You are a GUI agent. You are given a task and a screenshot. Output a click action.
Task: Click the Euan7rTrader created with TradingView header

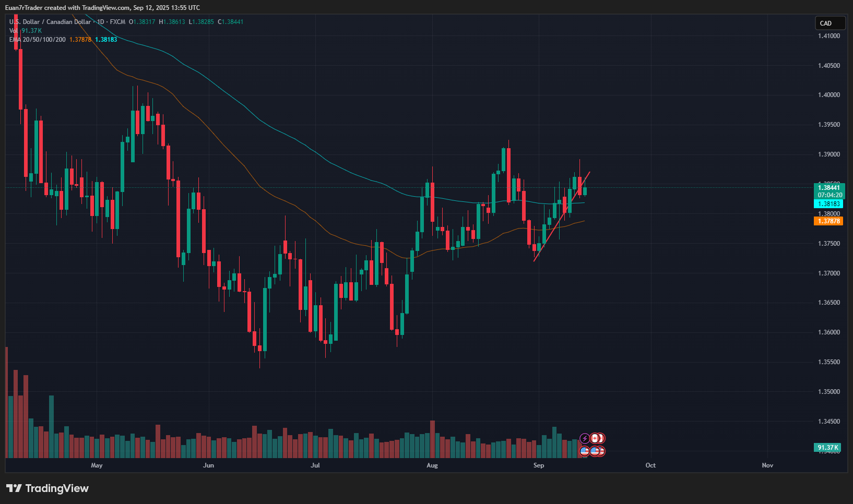102,8
